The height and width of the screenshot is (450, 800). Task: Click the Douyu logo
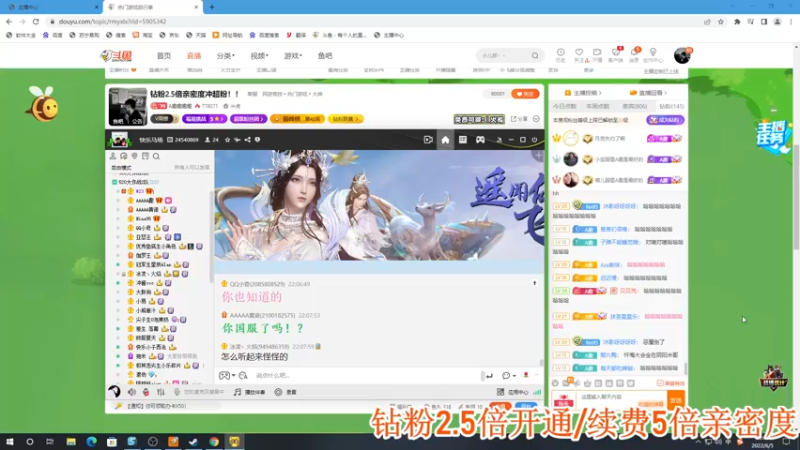117,56
